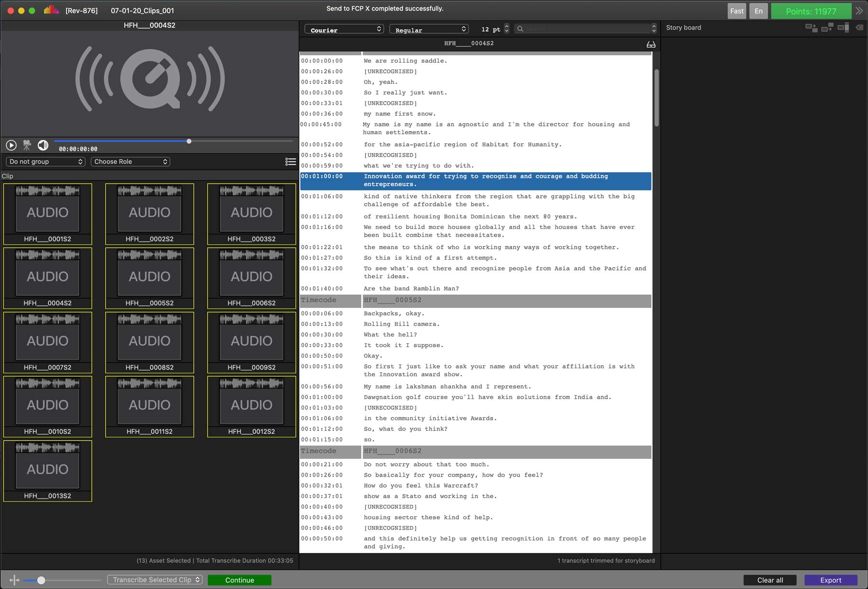This screenshot has height=589, width=868.
Task: Select line "So this is kind of a first attempt."
Action: 430,258
